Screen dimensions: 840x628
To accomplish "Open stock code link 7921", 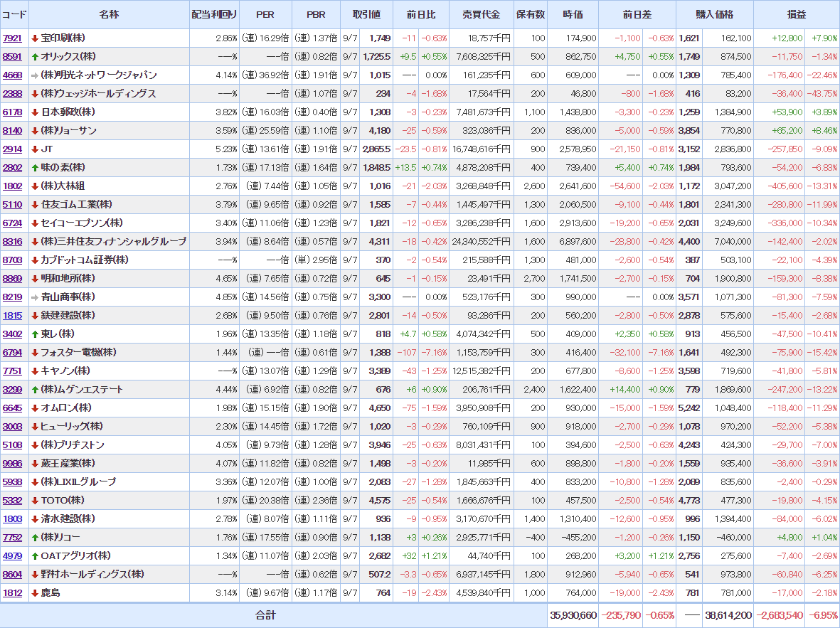I will (x=12, y=38).
